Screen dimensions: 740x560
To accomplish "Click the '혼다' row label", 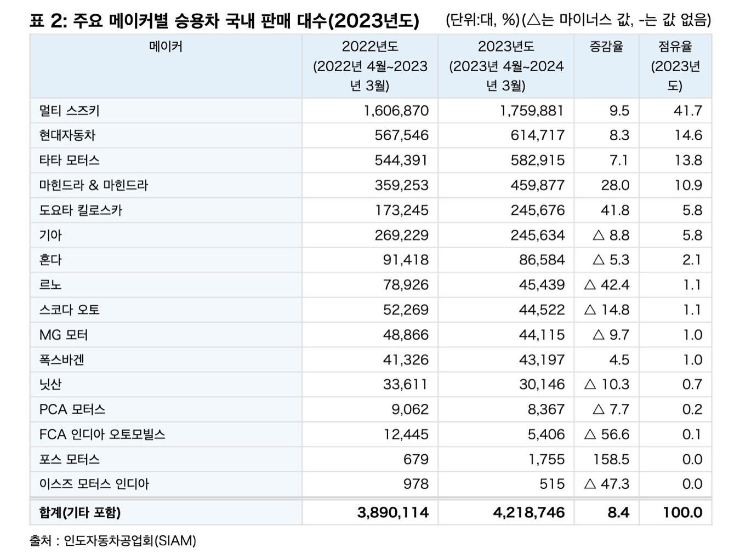I will [x=50, y=260].
